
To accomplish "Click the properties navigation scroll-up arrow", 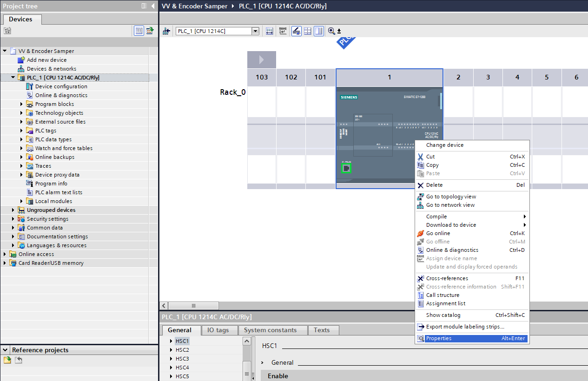I will [x=247, y=341].
